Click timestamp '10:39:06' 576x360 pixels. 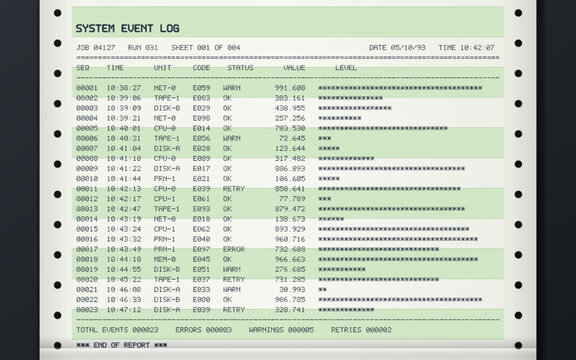coord(124,98)
